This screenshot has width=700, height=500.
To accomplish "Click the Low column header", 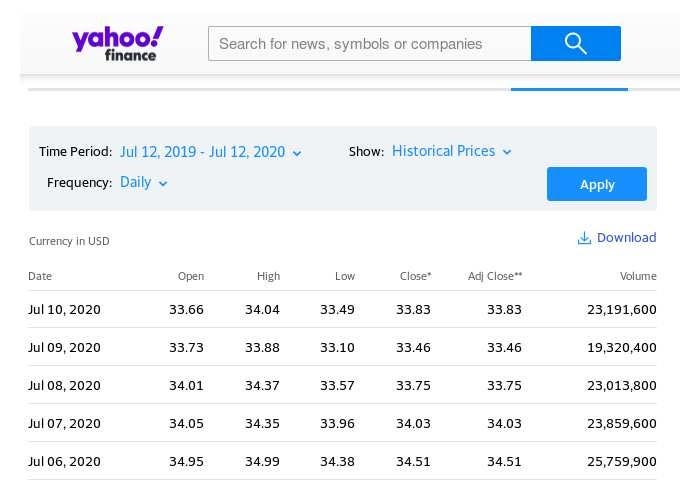I will [344, 276].
